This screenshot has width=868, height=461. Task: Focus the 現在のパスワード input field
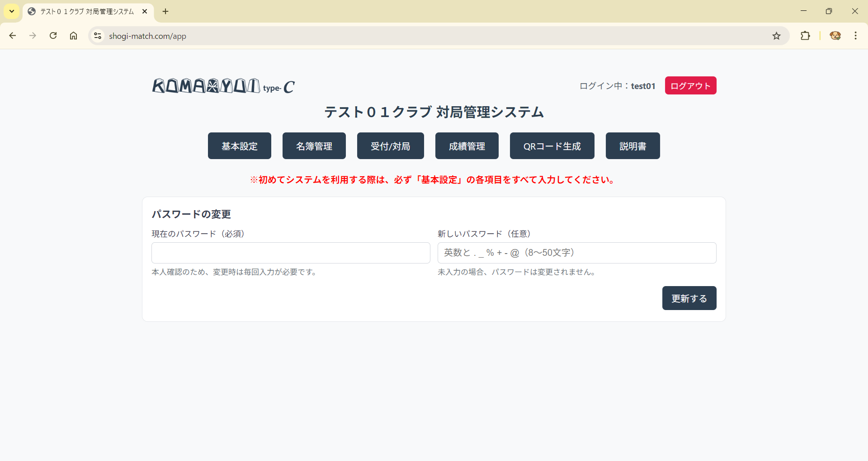pos(290,253)
